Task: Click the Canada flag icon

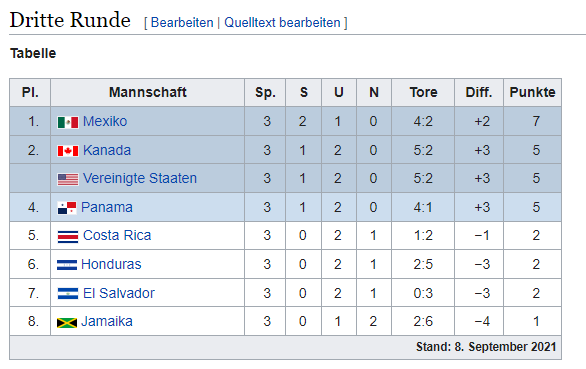Action: click(x=68, y=151)
